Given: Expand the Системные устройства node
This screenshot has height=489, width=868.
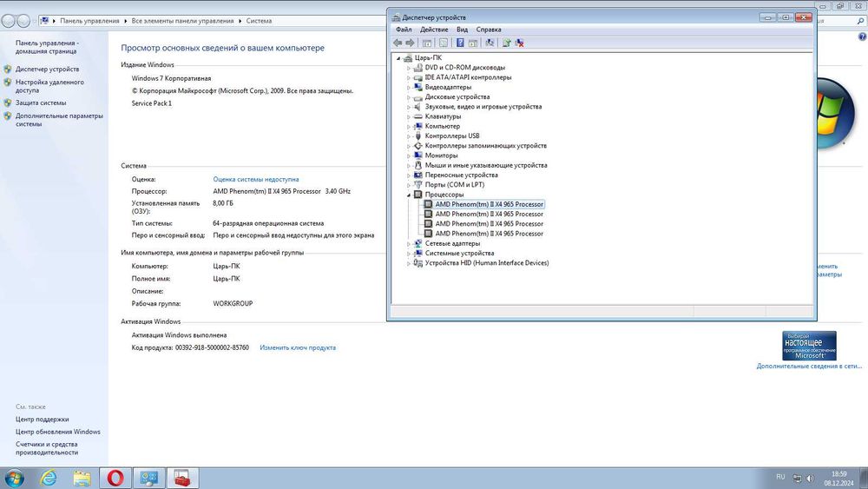Looking at the screenshot, I should click(409, 254).
